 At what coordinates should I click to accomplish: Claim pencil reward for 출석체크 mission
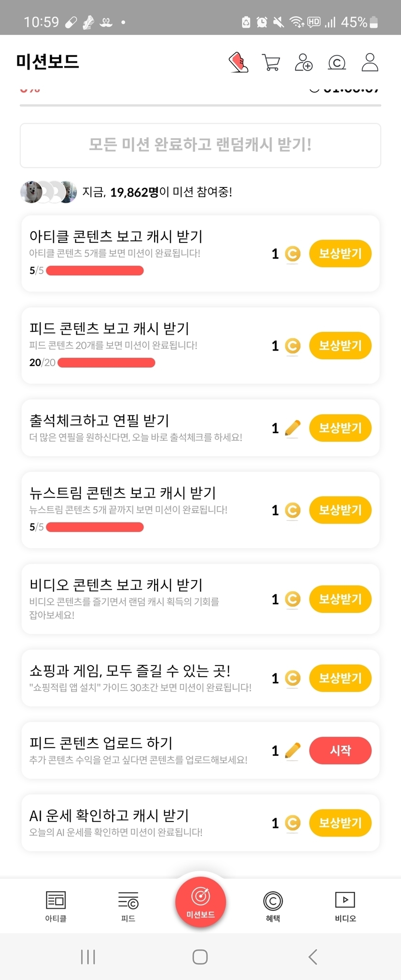coord(340,428)
